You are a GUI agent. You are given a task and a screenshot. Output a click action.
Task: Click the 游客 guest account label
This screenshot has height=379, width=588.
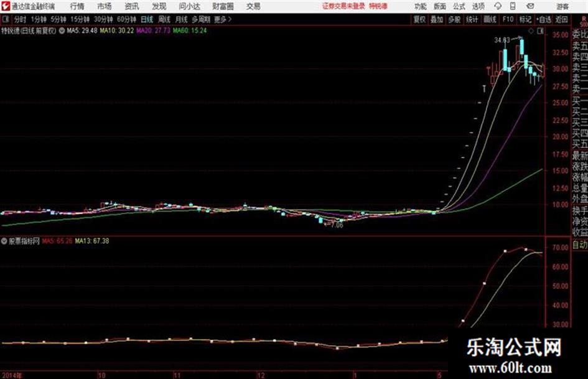(x=562, y=6)
